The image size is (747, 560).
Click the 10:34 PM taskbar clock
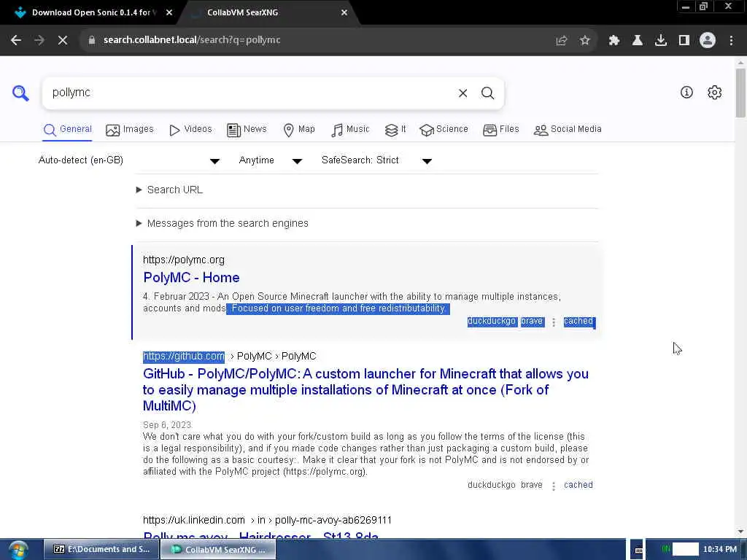click(x=720, y=550)
